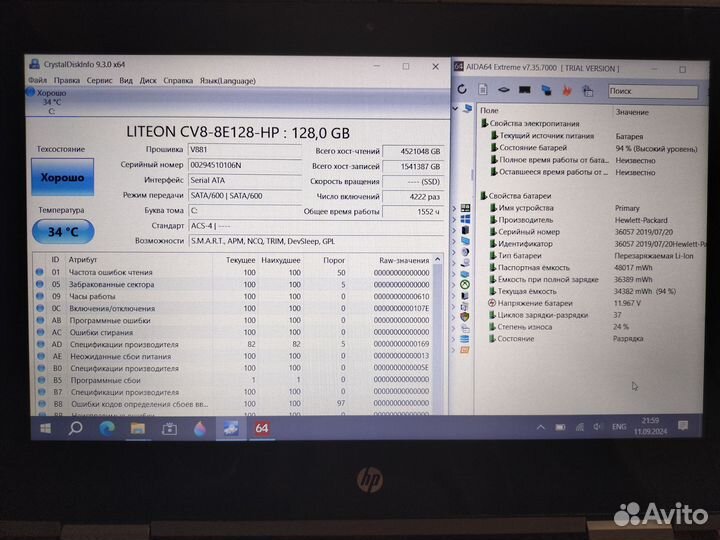
Task: Click the ENG language indicator
Action: [x=619, y=427]
